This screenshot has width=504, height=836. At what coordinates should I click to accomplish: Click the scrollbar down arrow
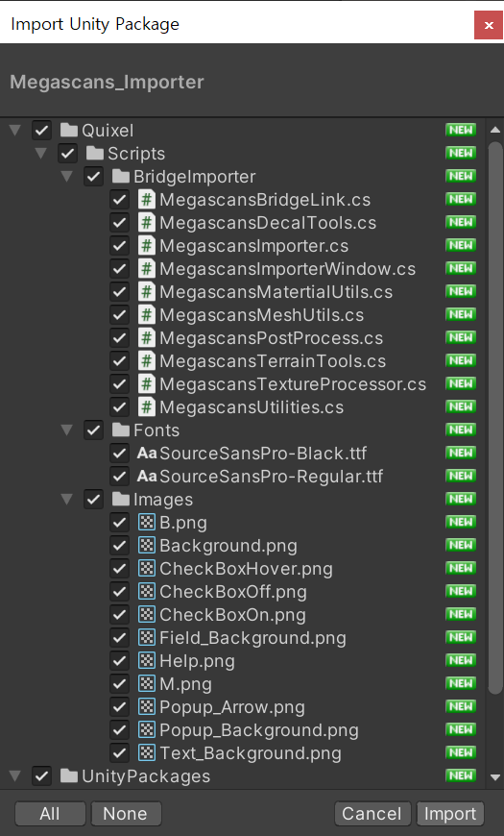point(495,777)
